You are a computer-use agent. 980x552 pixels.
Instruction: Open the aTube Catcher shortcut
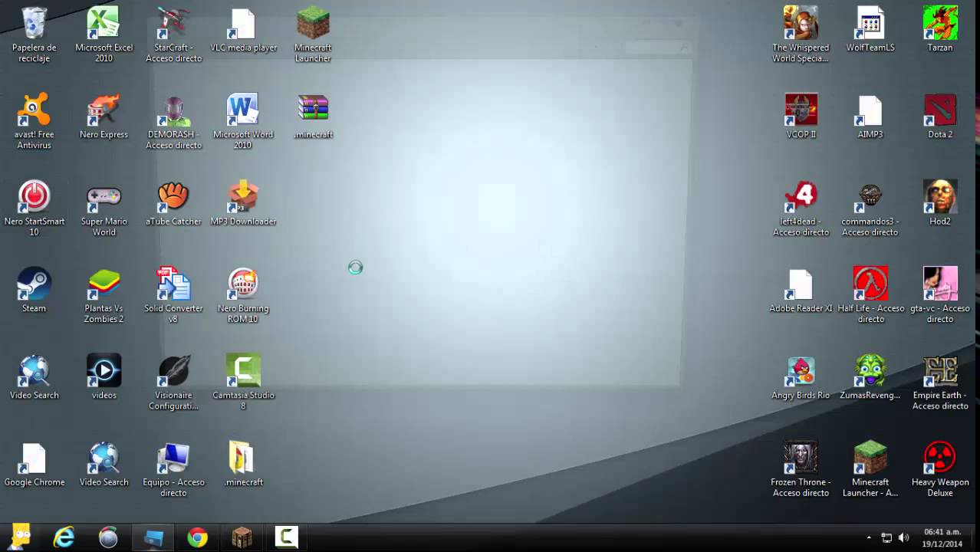173,197
